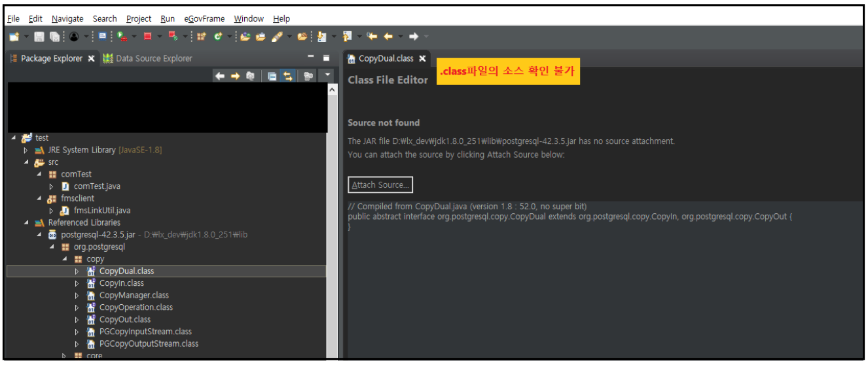Viewport: 868px width, 365px height.
Task: Click the Focus on Active Task icon
Action: point(308,76)
